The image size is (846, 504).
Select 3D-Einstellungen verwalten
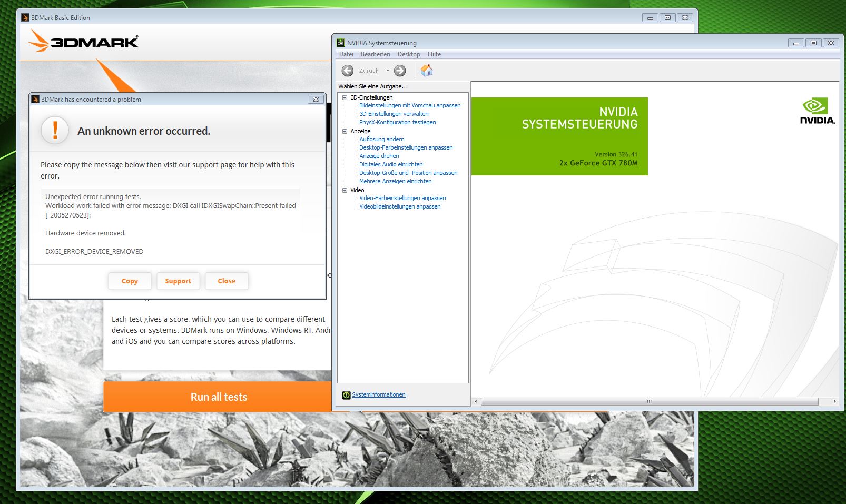tap(394, 114)
